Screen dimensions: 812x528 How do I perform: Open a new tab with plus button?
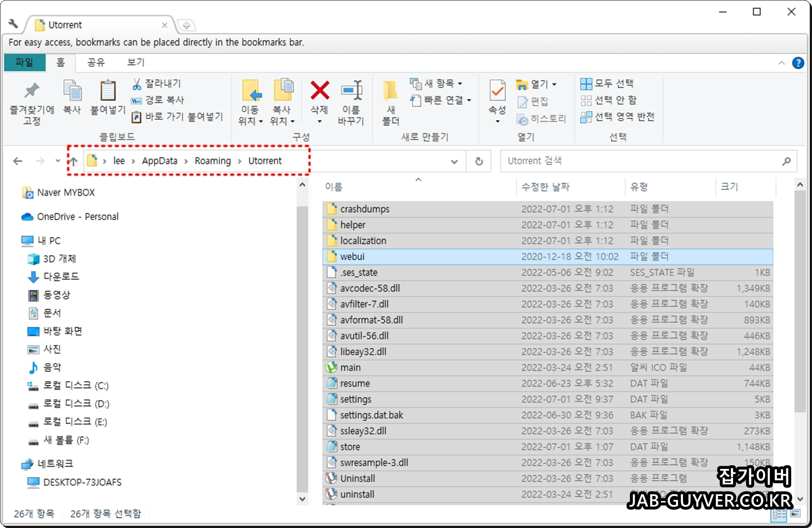click(186, 25)
